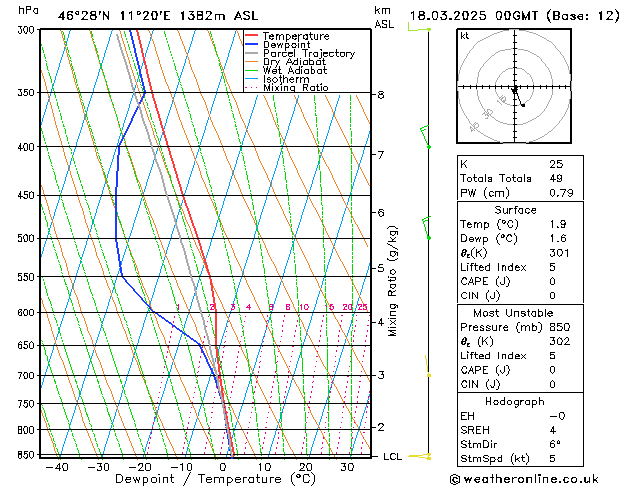Click the 'StmSpd (kt)' row label
The width and height of the screenshot is (629, 486).
(495, 459)
